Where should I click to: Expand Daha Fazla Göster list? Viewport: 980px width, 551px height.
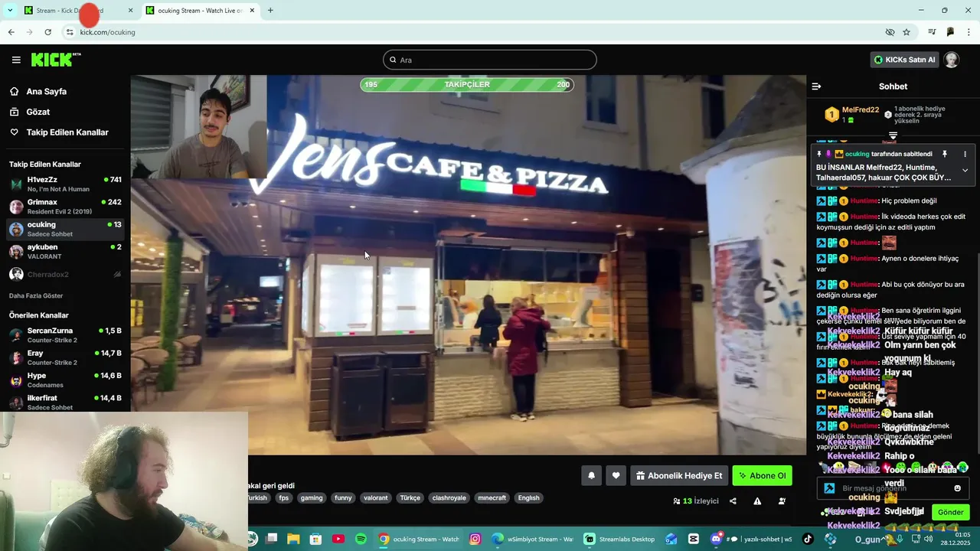click(36, 295)
